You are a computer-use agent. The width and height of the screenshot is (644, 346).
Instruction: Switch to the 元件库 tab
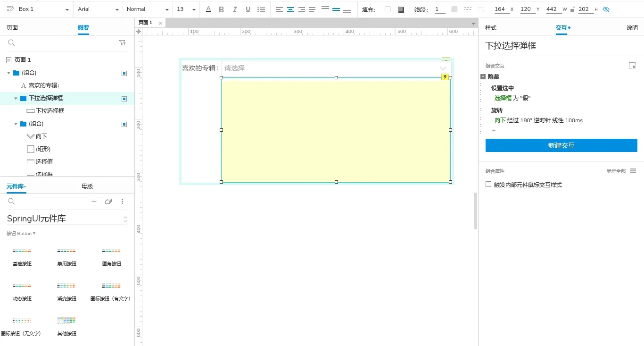pyautogui.click(x=16, y=186)
